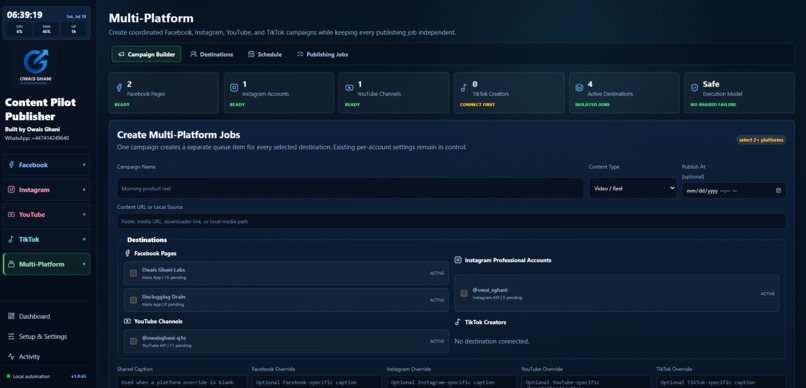This screenshot has width=806, height=388.
Task: Focus the Content URL or Local Source field
Action: click(451, 221)
